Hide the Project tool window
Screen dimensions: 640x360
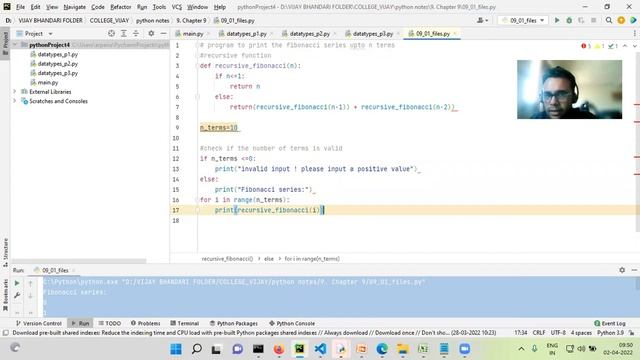point(163,33)
